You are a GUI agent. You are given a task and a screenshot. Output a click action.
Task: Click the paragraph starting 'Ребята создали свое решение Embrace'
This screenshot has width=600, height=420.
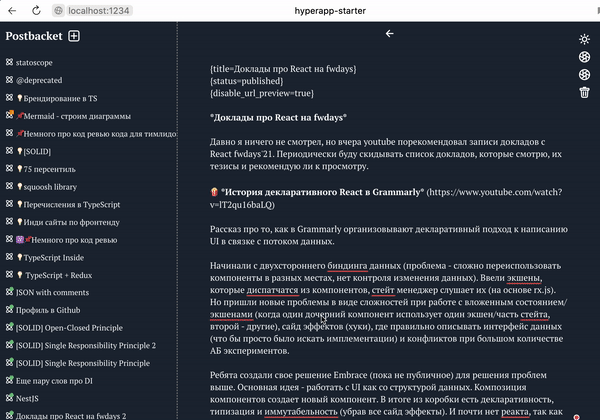(x=386, y=393)
